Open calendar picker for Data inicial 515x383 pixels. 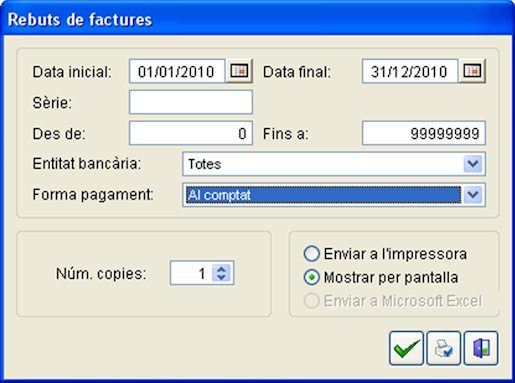pos(239,71)
